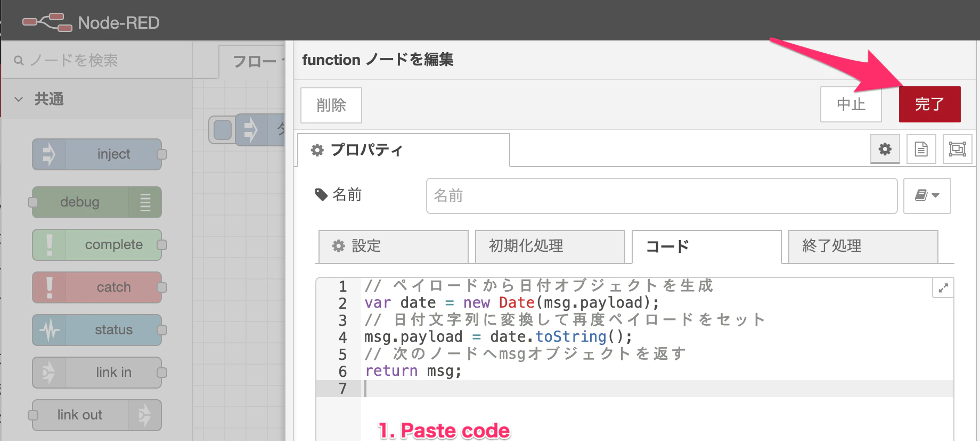The height and width of the screenshot is (445, 980).
Task: Click the debug node list icon
Action: (145, 202)
